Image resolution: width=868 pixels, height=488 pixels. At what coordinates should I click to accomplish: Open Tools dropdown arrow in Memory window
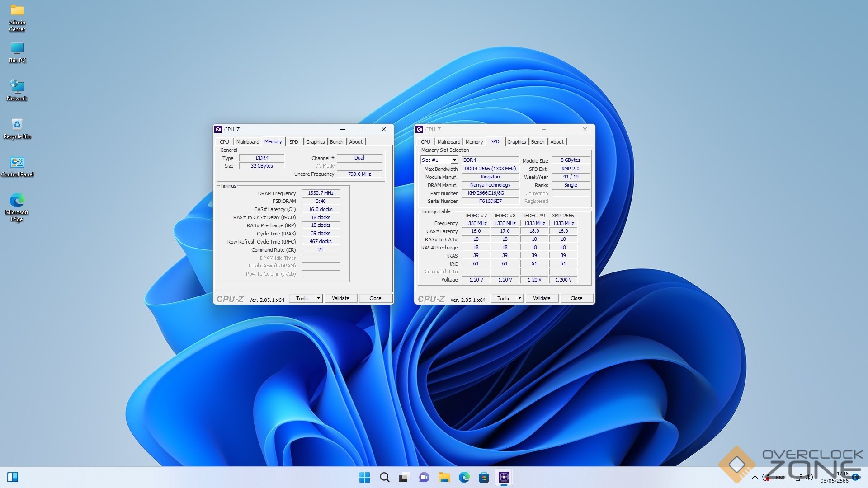[318, 298]
